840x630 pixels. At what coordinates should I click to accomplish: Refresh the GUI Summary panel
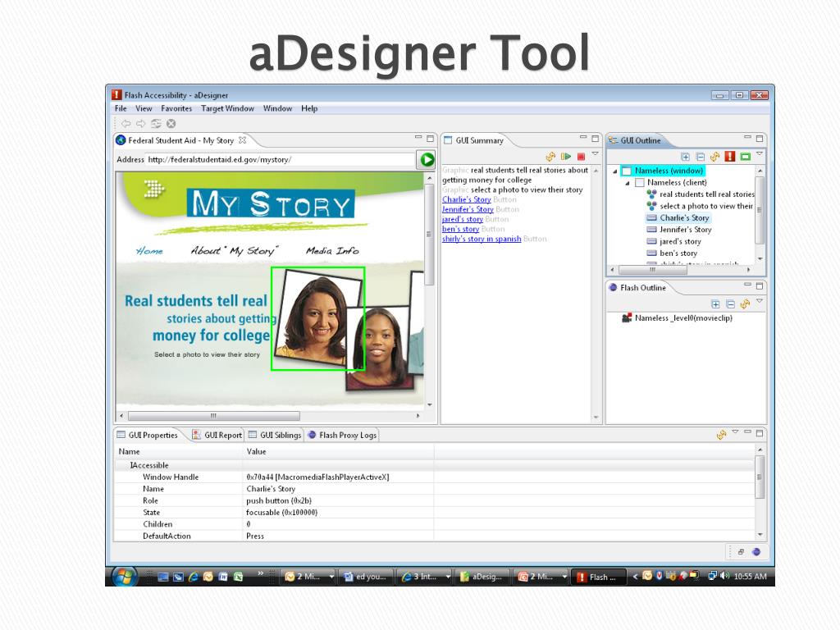click(550, 157)
